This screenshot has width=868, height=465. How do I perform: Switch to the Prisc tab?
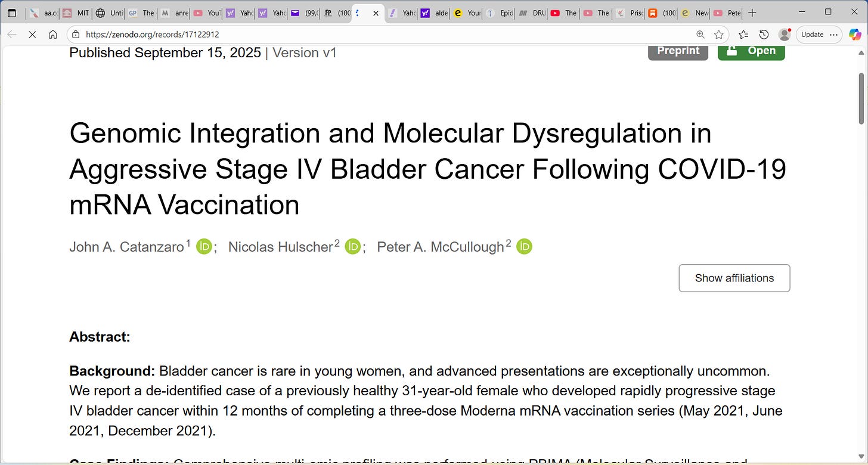point(628,13)
